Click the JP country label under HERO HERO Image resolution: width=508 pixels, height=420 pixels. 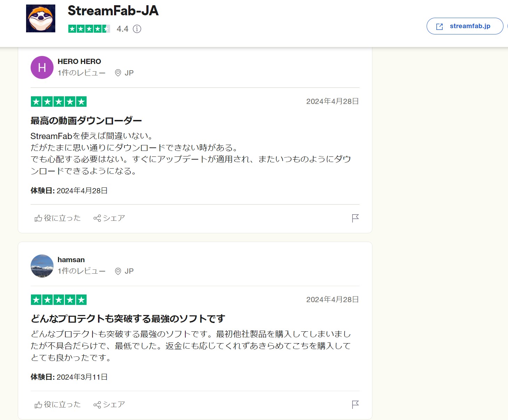[129, 73]
